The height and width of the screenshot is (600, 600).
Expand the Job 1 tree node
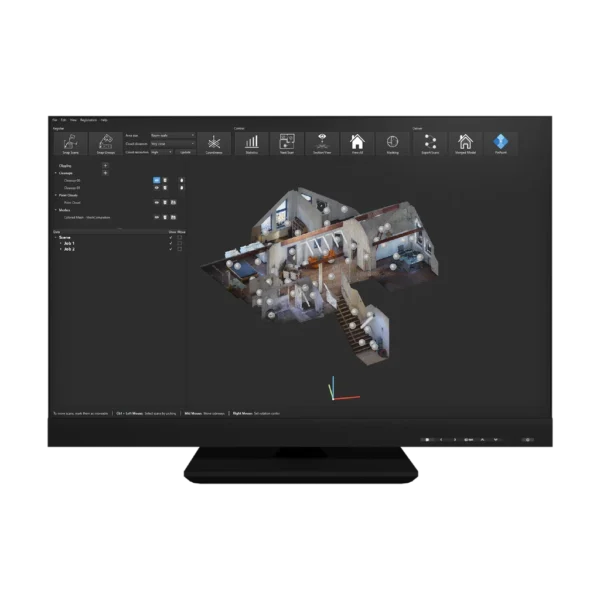pos(60,243)
